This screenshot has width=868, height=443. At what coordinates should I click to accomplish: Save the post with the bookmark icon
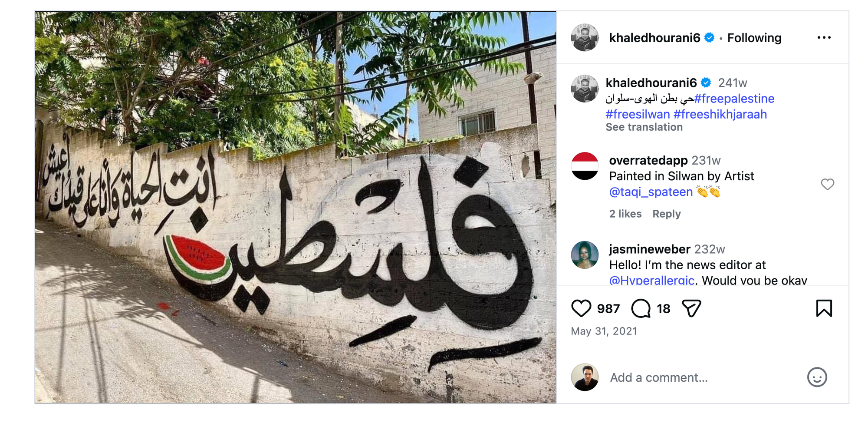824,308
